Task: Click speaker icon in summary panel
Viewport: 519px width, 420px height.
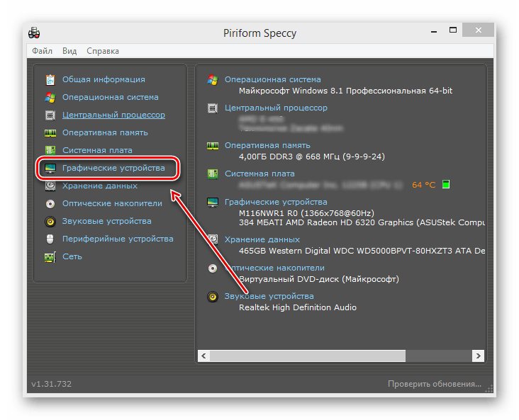Action: (x=213, y=297)
